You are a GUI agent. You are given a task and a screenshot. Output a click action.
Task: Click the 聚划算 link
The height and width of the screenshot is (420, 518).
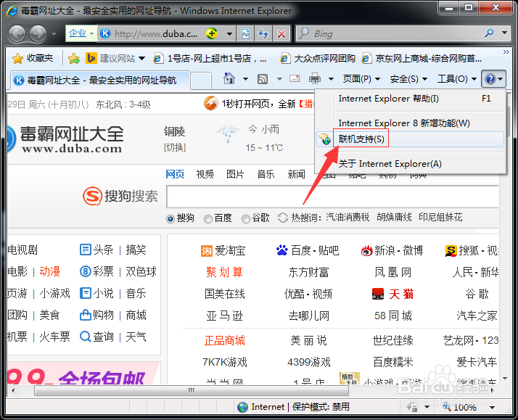click(224, 273)
